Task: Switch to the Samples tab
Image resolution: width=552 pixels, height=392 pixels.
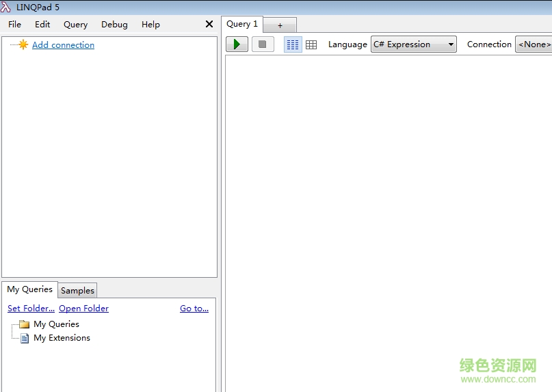Action: pyautogui.click(x=77, y=290)
